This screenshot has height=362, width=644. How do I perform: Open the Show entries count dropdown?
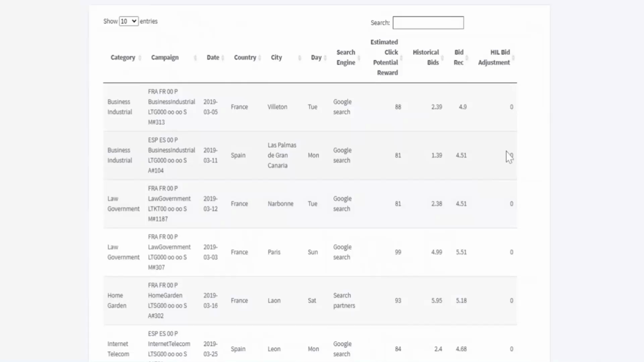click(x=129, y=21)
